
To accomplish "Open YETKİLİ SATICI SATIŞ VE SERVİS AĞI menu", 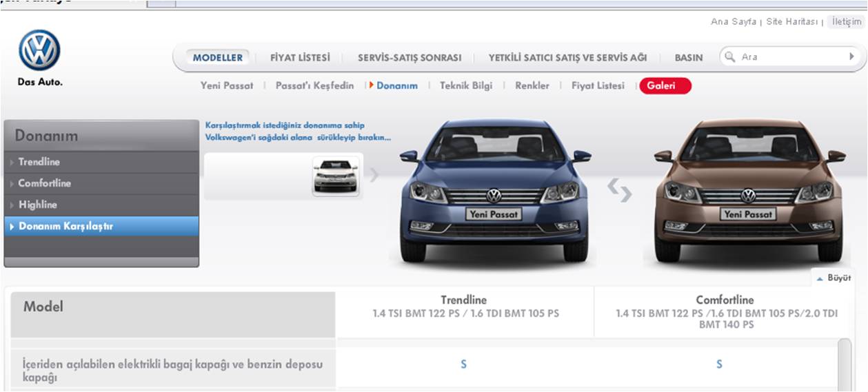I will (x=567, y=58).
